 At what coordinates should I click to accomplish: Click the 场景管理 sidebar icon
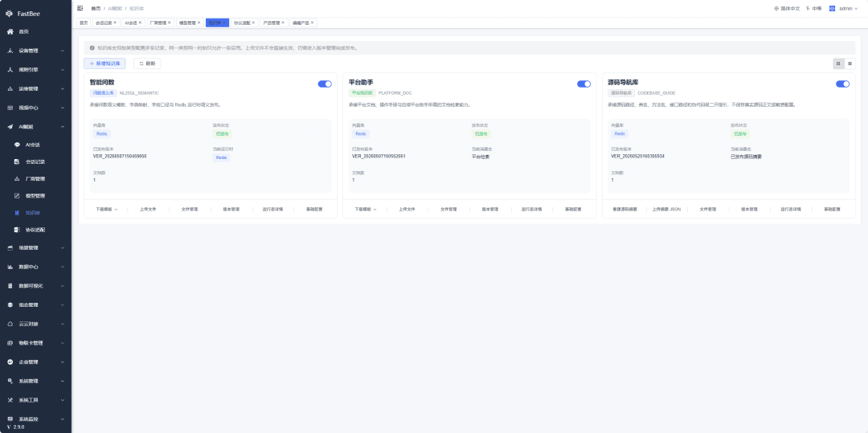pos(10,247)
